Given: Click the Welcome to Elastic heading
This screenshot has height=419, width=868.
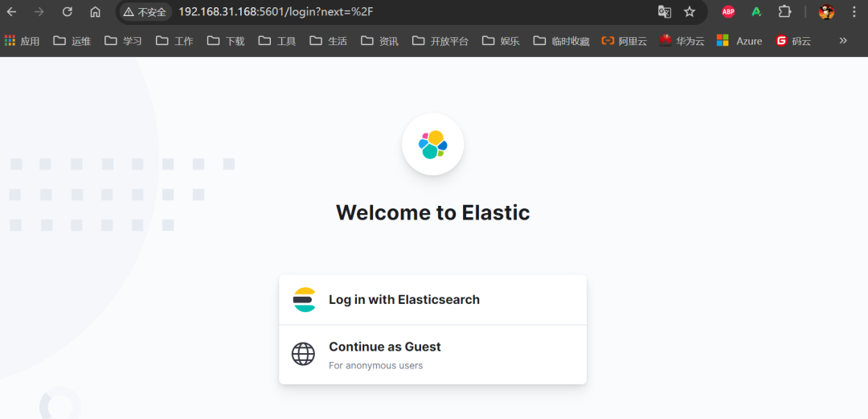Looking at the screenshot, I should click(433, 212).
